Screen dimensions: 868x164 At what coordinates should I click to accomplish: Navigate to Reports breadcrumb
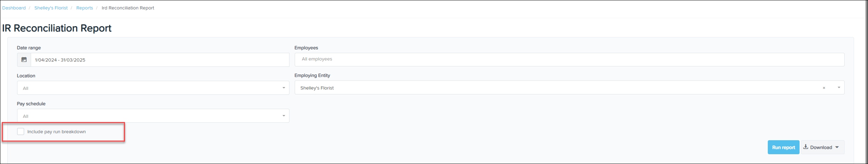[84, 8]
